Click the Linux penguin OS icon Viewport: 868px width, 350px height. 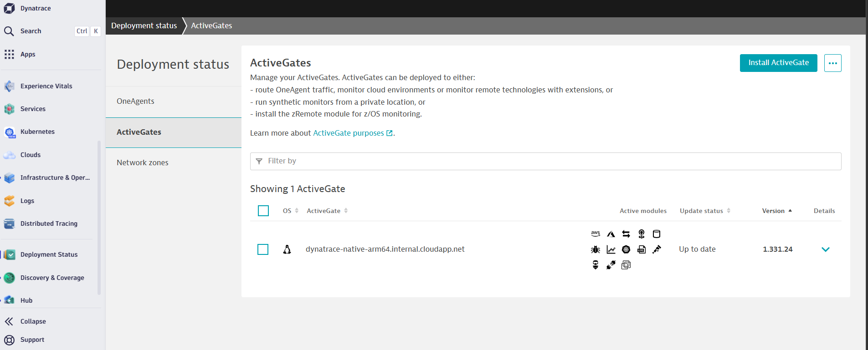click(x=287, y=249)
